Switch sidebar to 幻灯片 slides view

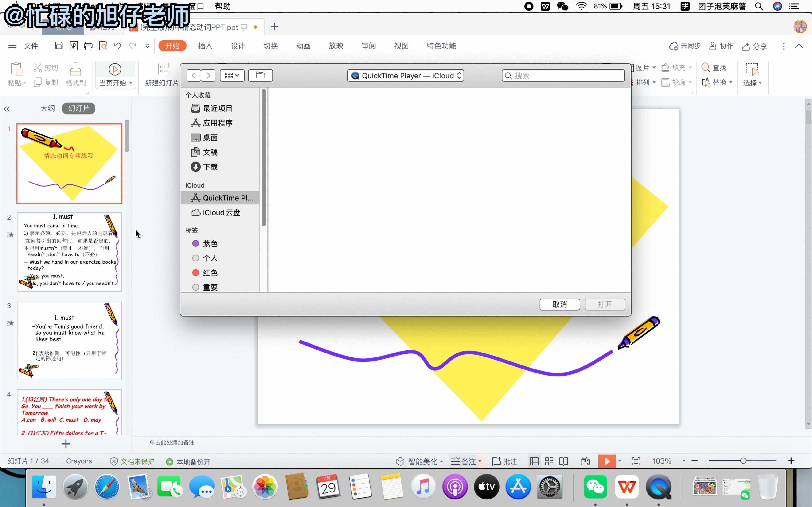pos(78,108)
